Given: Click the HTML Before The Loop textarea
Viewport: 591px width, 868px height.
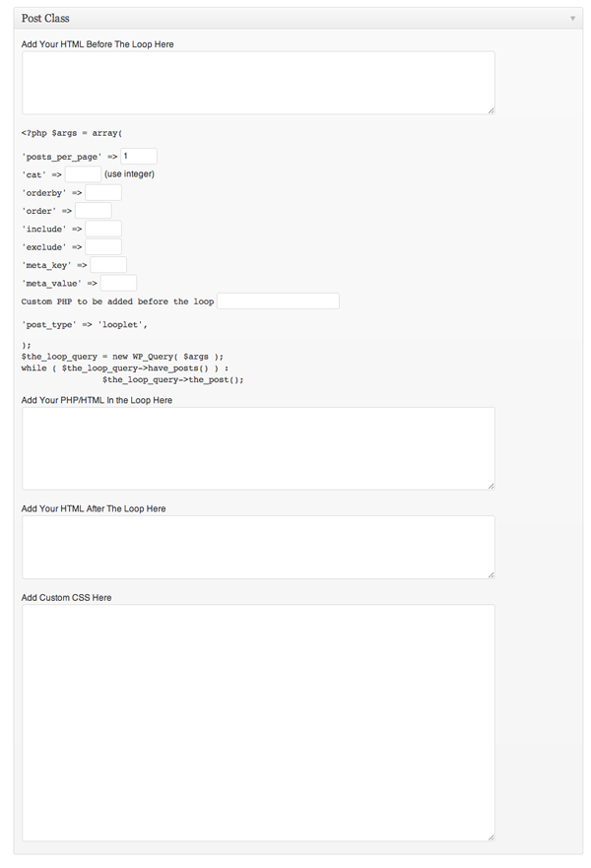Looking at the screenshot, I should (x=258, y=83).
